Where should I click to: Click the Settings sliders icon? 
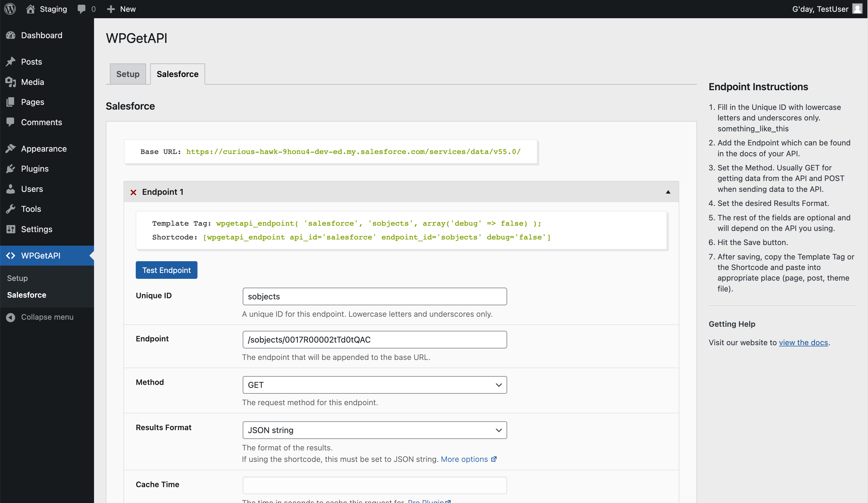[11, 229]
